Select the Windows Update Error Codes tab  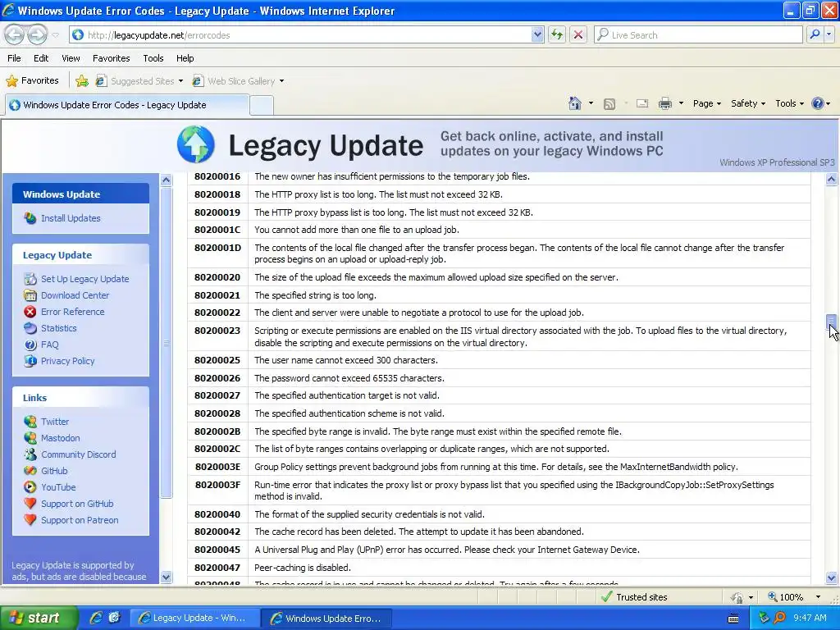[x=127, y=105]
